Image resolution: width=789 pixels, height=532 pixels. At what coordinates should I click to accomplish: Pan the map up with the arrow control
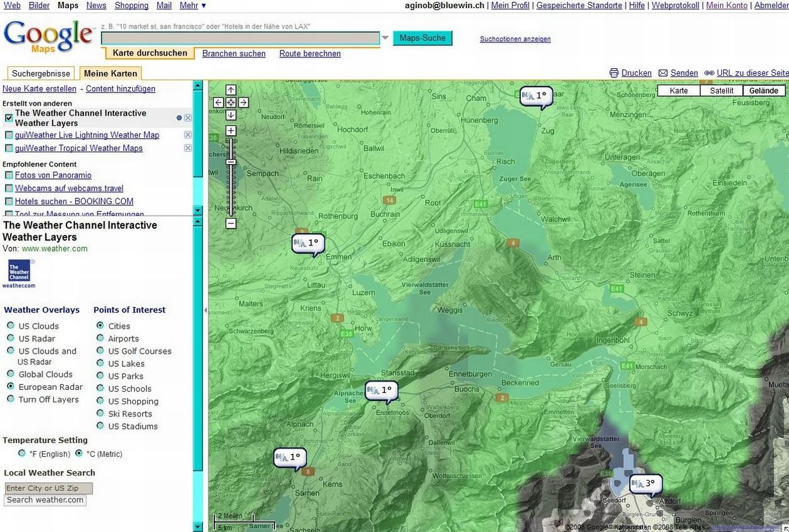coord(231,90)
